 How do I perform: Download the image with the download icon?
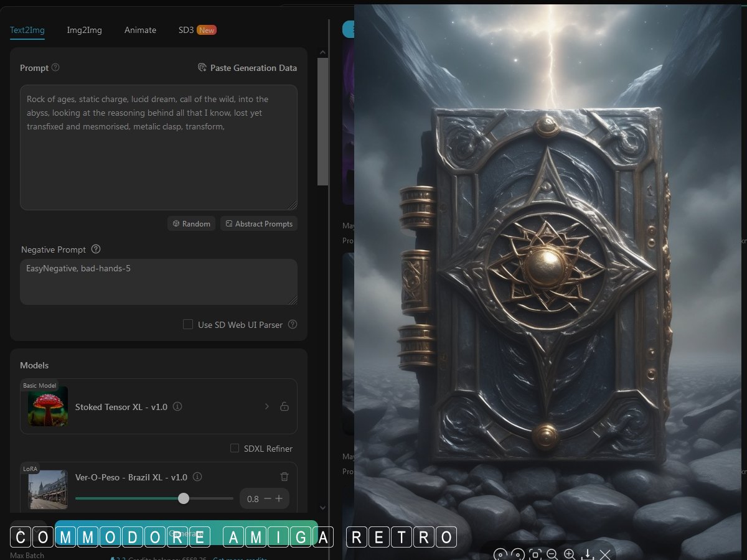[x=587, y=554]
